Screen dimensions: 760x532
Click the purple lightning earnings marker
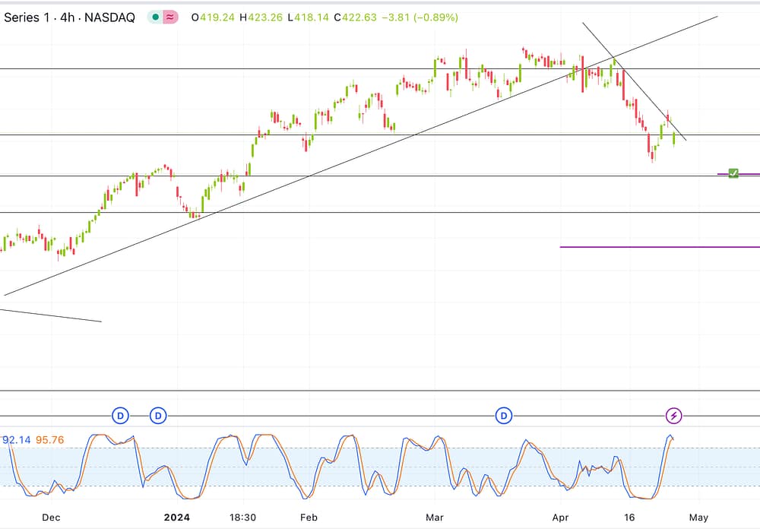[674, 416]
